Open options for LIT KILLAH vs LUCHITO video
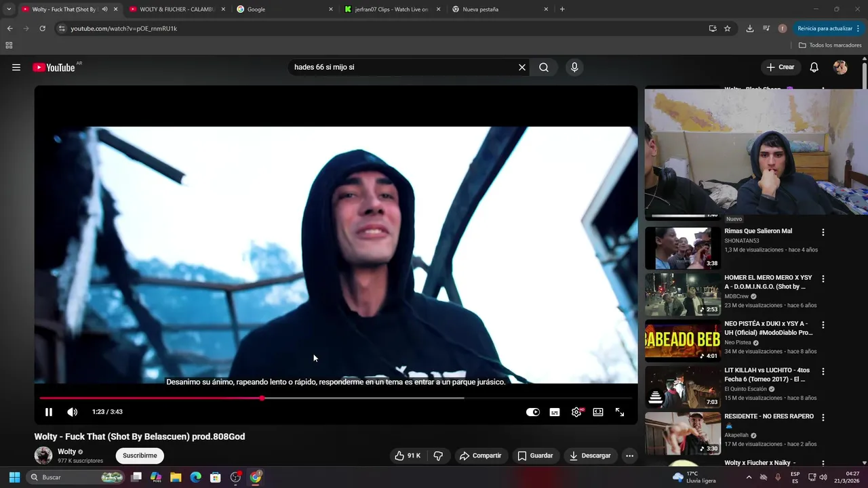This screenshot has height=488, width=868. tap(823, 371)
